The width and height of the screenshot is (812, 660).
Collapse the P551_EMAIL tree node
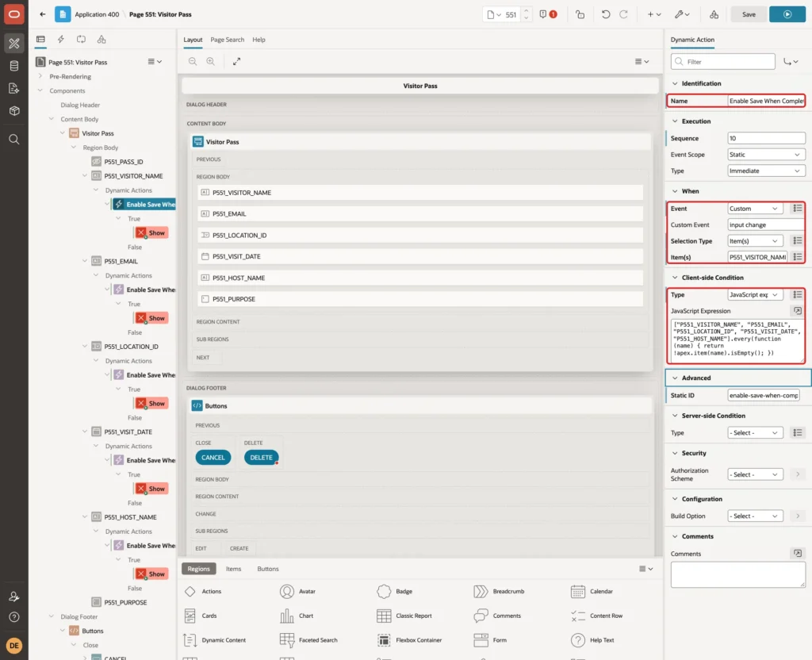point(85,261)
